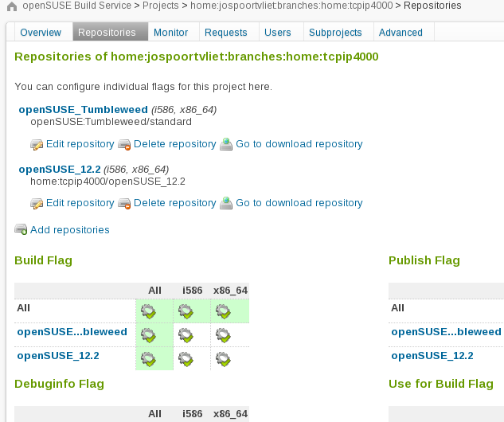Click the home icon in the breadcrumb
The image size is (504, 422).
click(12, 6)
